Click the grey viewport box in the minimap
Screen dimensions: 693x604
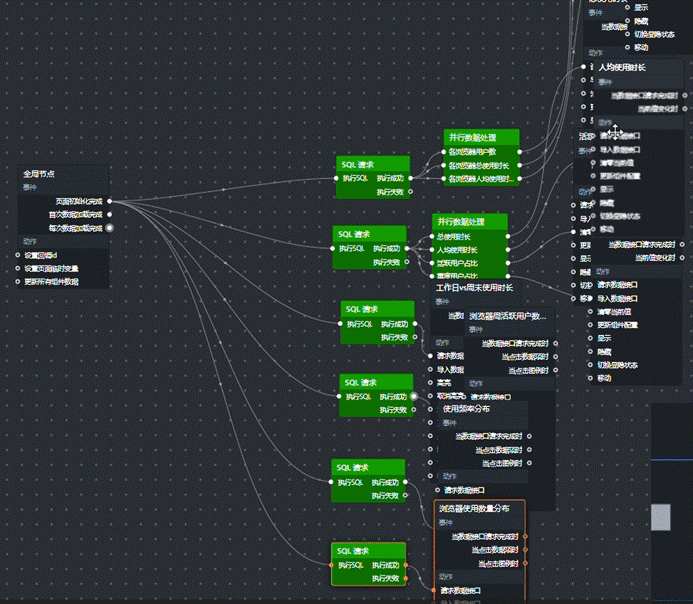[661, 517]
